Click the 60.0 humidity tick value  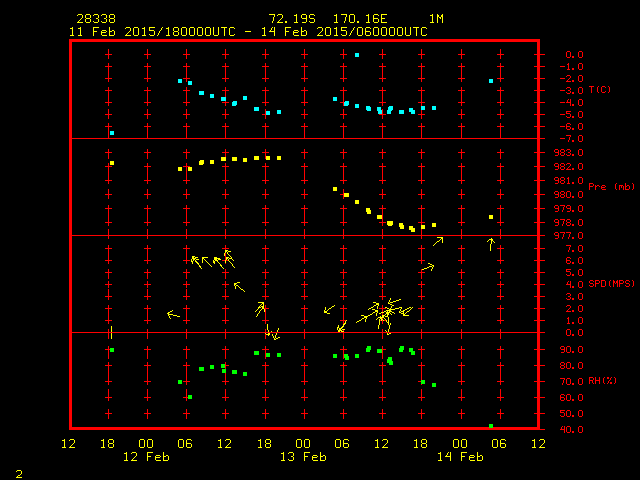click(571, 398)
